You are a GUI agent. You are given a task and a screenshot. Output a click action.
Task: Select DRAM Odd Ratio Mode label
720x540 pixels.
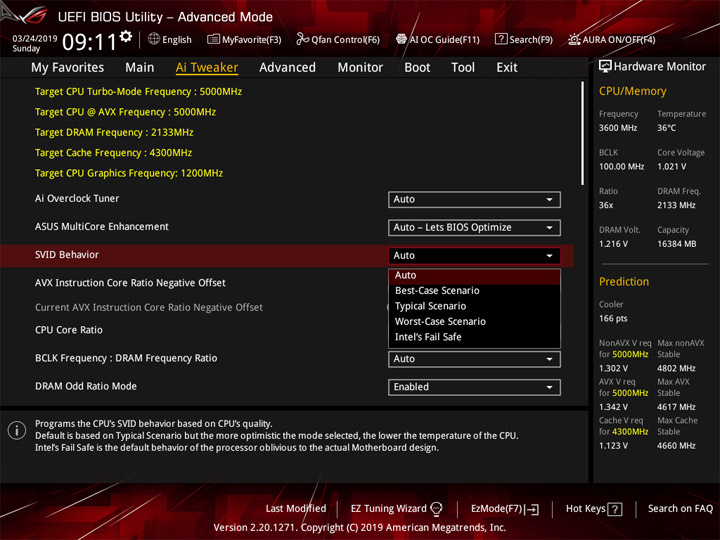(x=85, y=387)
